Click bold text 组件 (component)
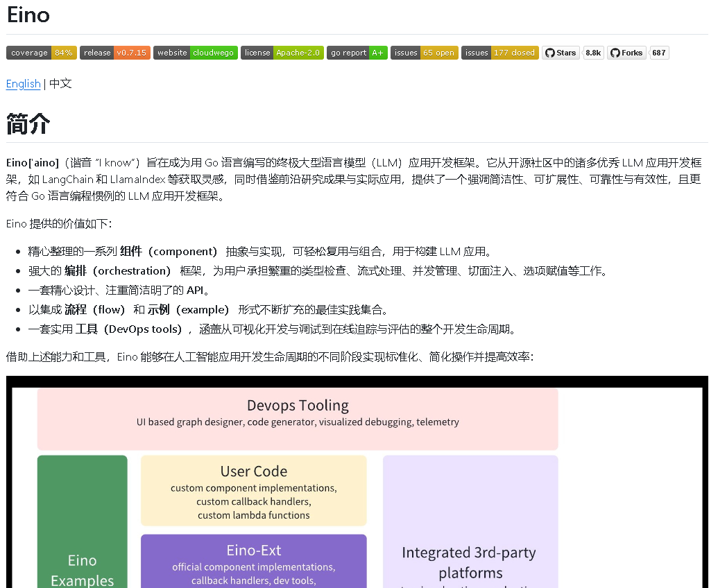This screenshot has width=718, height=588. (169, 251)
